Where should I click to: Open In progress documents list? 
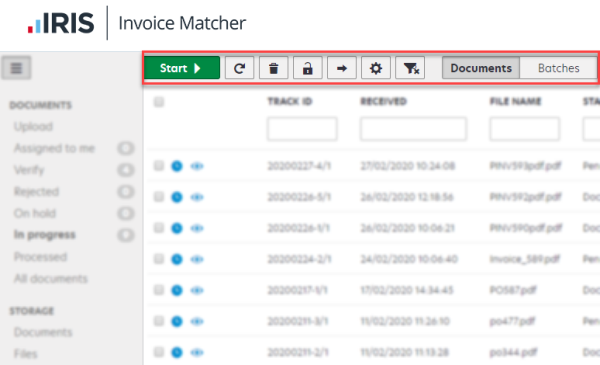pos(45,235)
